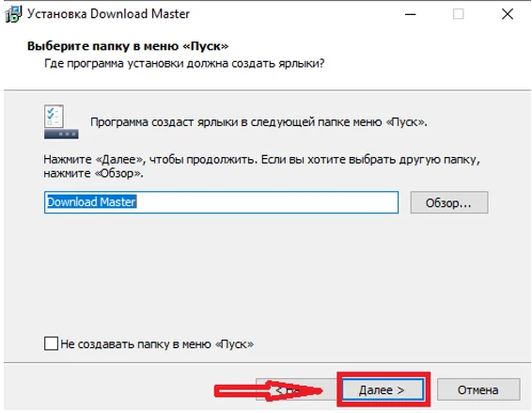Minimize the Установка Download Master window
Screen dimensions: 532x413
[410, 14]
